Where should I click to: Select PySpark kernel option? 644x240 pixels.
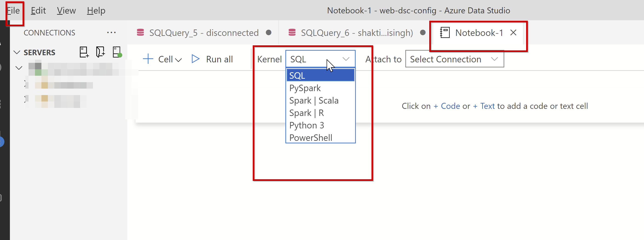[x=320, y=88]
